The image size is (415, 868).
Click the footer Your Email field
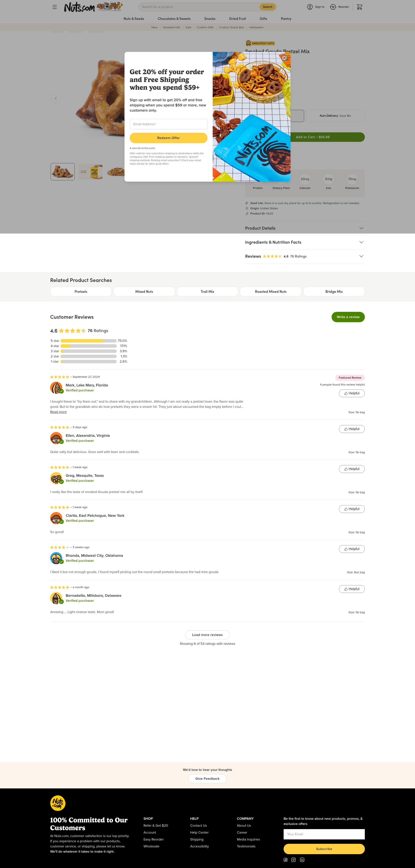pos(324,834)
